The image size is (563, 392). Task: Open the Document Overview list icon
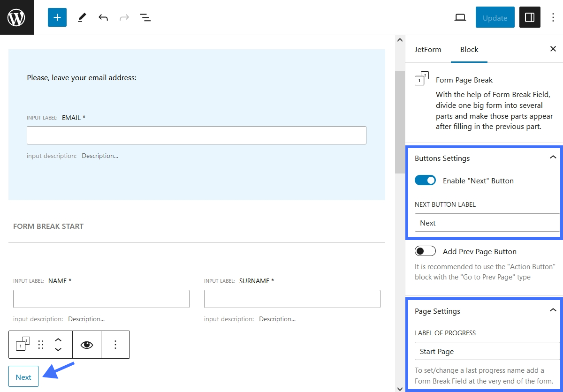(x=145, y=17)
